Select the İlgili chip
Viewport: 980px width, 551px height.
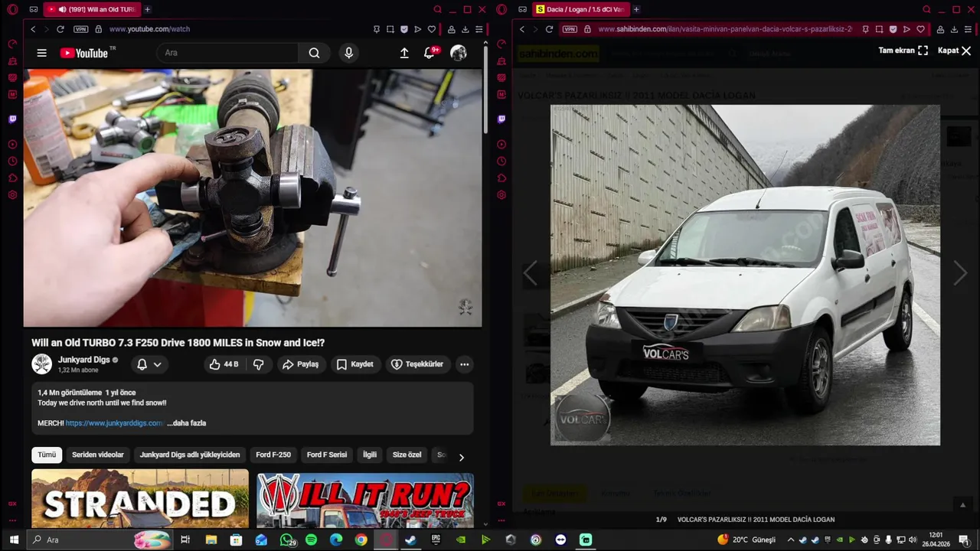coord(370,455)
